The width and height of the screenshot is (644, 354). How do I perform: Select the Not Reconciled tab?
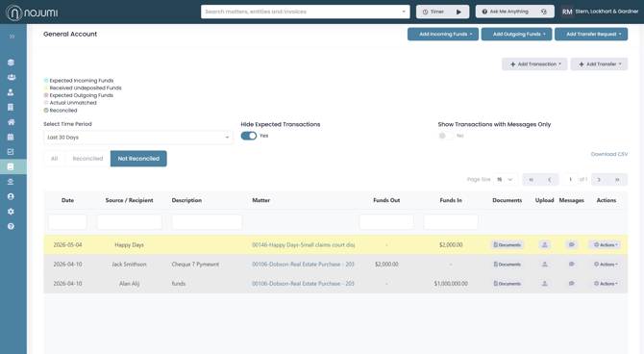[x=138, y=159]
